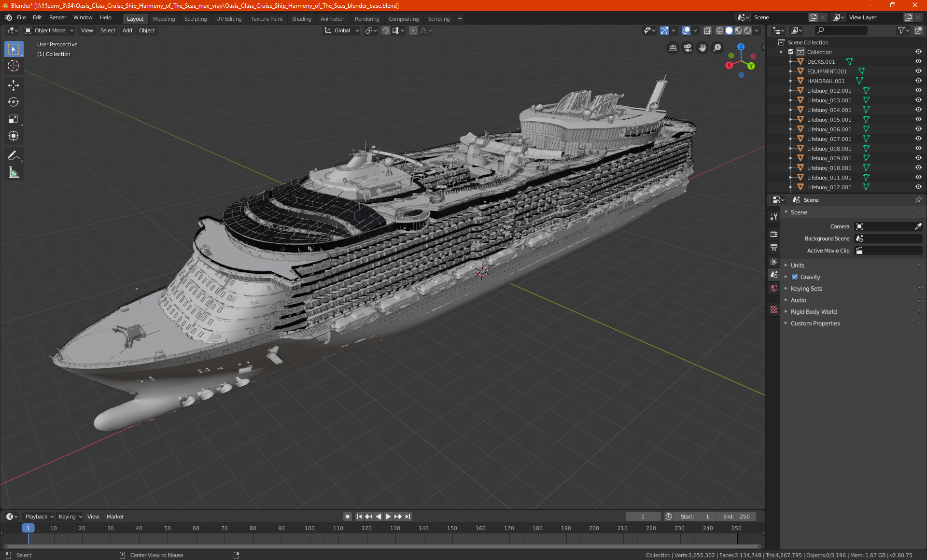Toggle X-ray display in viewport

point(708,30)
